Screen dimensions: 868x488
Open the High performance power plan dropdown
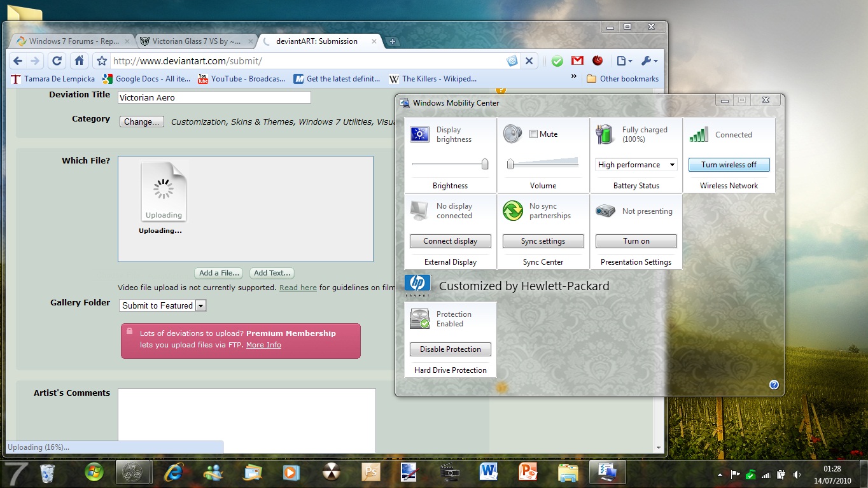pyautogui.click(x=636, y=165)
